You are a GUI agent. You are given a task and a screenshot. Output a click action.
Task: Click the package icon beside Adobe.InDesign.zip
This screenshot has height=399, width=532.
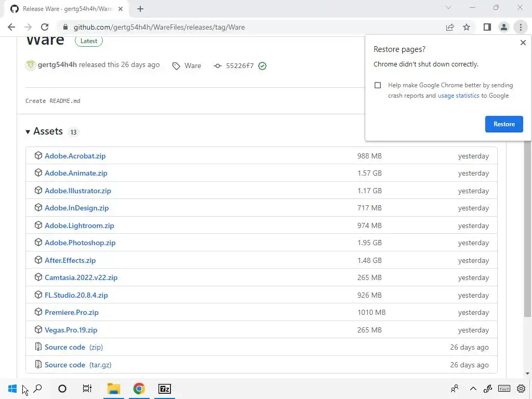point(38,208)
